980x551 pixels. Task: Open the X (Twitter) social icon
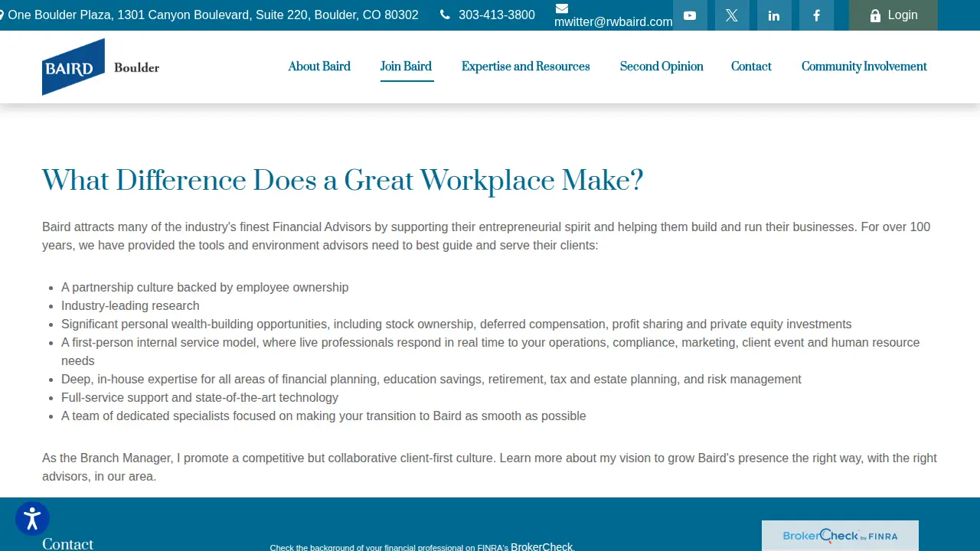[732, 15]
